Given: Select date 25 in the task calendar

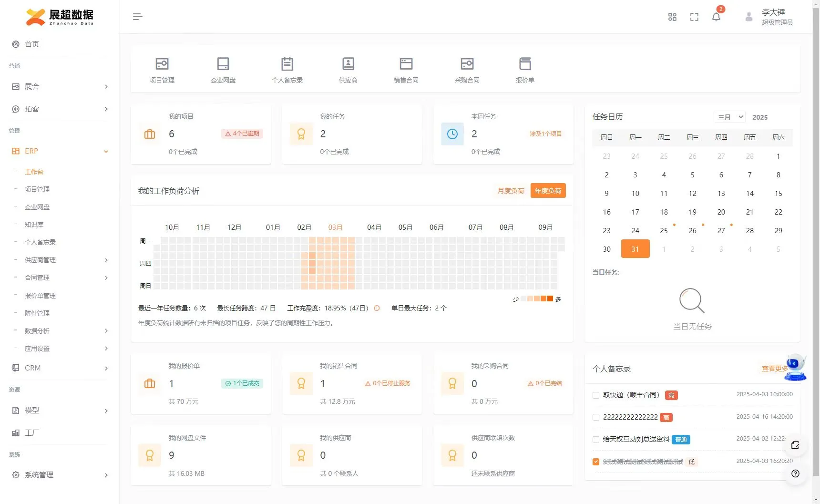Looking at the screenshot, I should (x=664, y=231).
